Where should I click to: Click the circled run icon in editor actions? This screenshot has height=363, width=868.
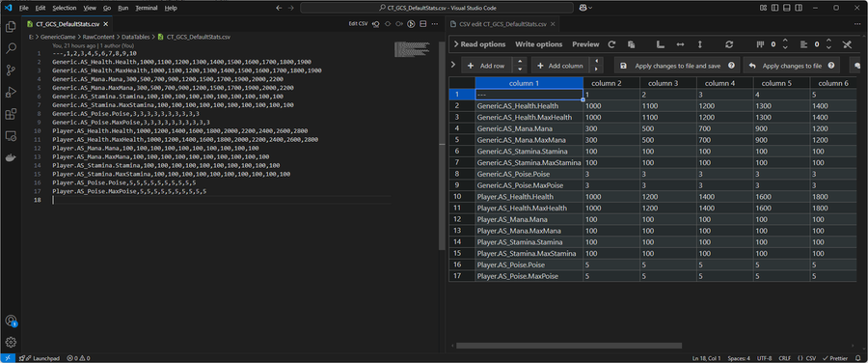coord(411,24)
